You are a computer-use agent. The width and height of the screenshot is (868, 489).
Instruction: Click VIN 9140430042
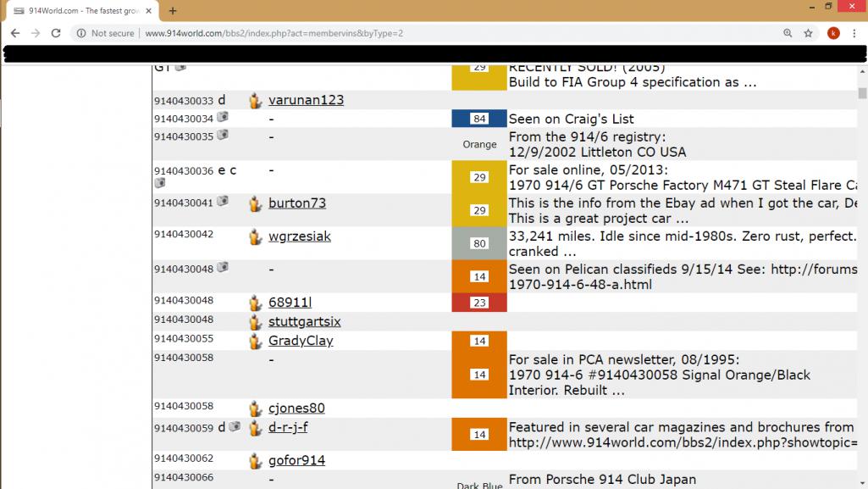coord(184,234)
